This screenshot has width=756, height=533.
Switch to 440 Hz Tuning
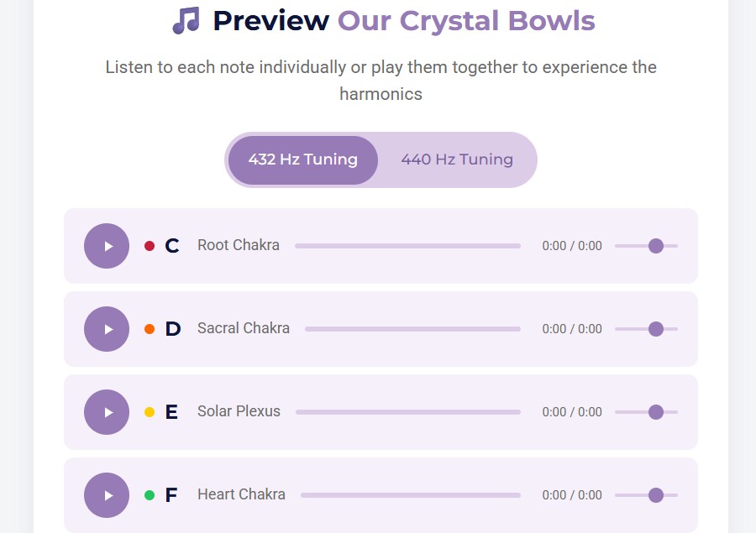tap(456, 159)
